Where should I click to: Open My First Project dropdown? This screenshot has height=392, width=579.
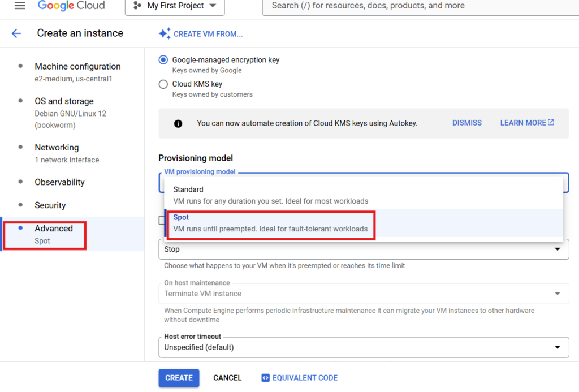(174, 6)
